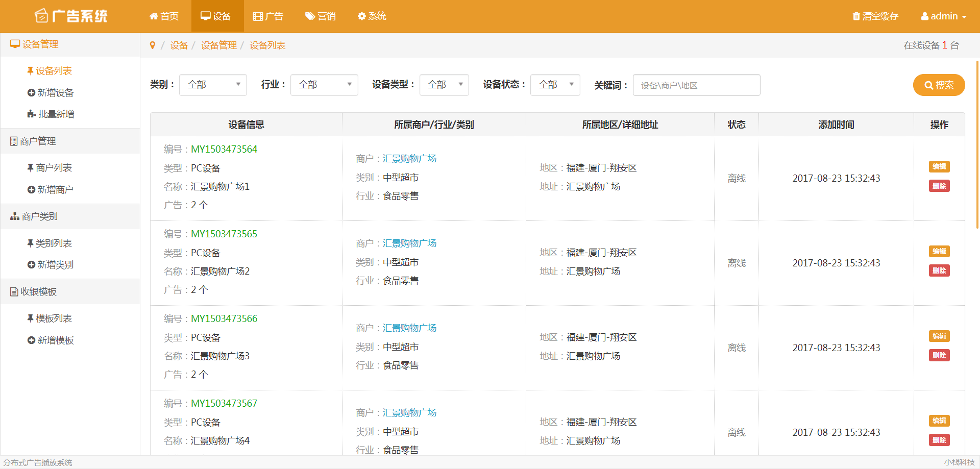
Task: Focus the 关键词 search input field
Action: (696, 85)
